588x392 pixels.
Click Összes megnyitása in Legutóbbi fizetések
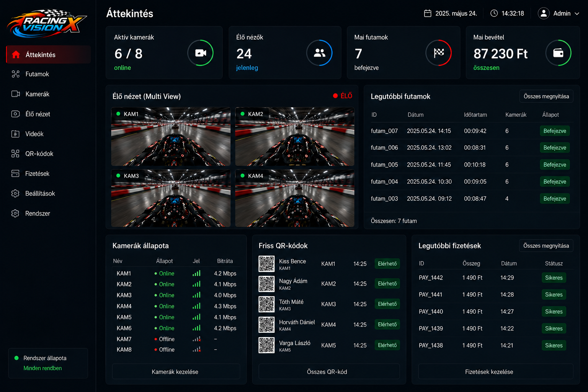point(546,246)
